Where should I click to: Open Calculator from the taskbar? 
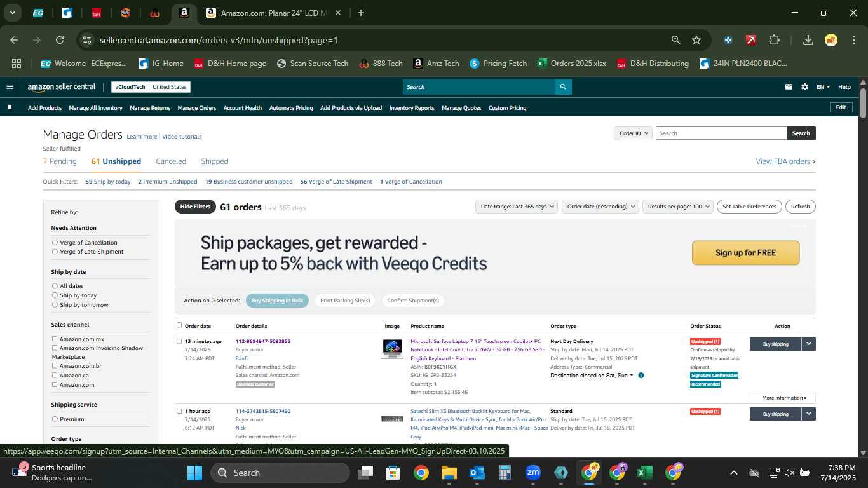click(x=505, y=473)
